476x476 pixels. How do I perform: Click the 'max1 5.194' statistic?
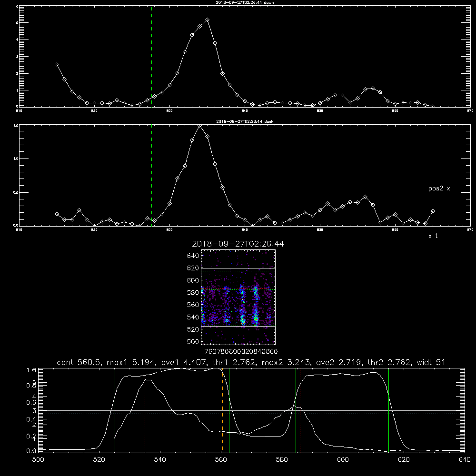[x=131, y=362]
